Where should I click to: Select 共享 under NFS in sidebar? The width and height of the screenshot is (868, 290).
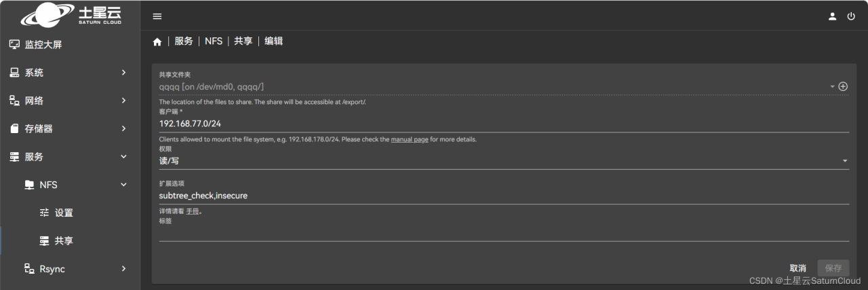(64, 240)
